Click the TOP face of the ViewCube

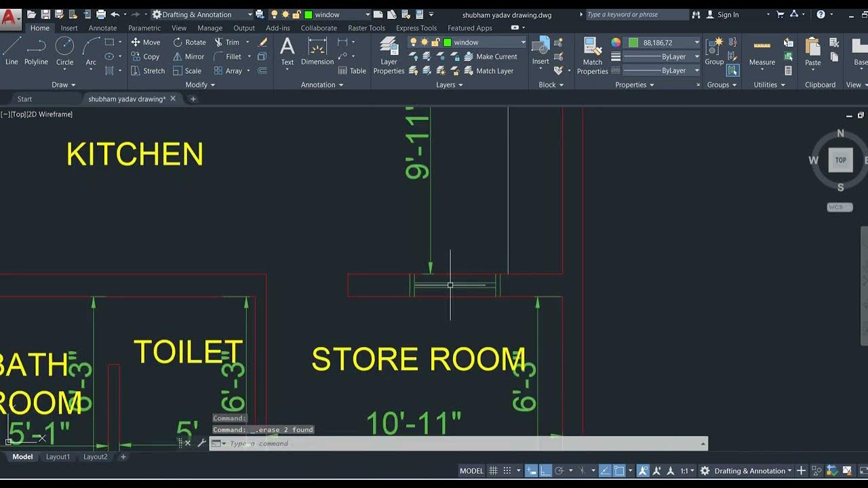[840, 160]
